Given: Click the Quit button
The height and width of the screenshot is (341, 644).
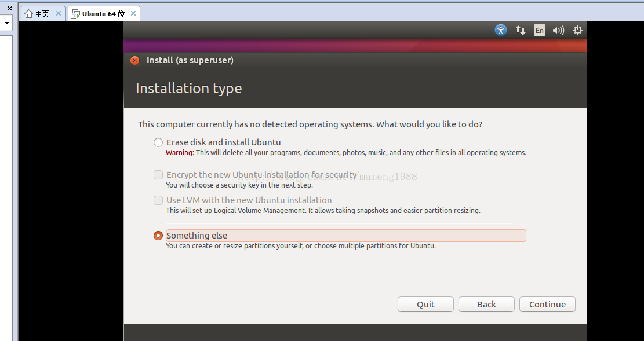Looking at the screenshot, I should (425, 304).
